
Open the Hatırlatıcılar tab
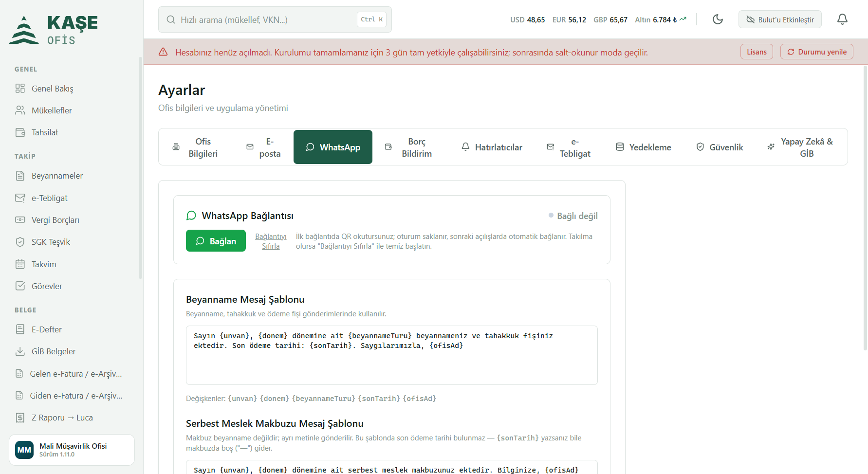point(492,147)
